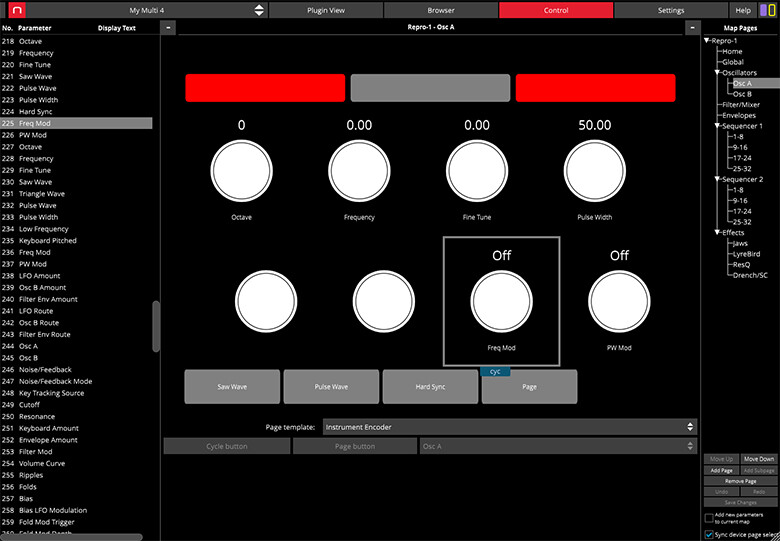Viewport: 780px width, 541px height.
Task: Click the middle gray color bar
Action: (x=430, y=88)
